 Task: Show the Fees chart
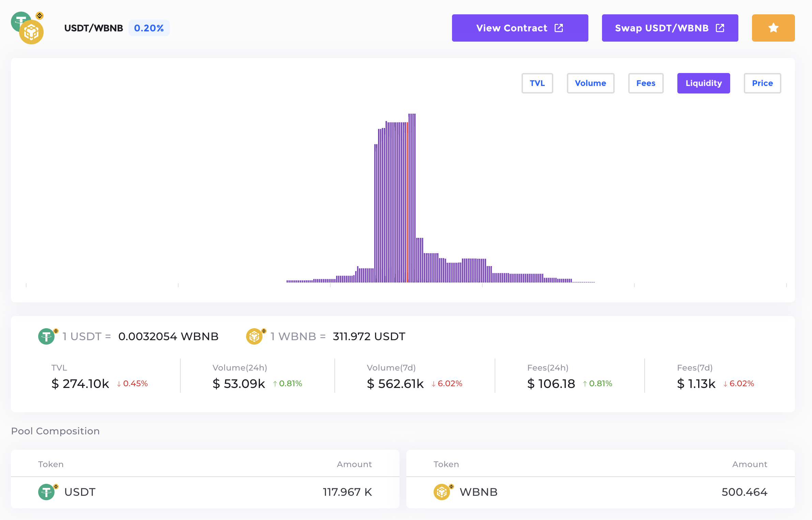645,83
